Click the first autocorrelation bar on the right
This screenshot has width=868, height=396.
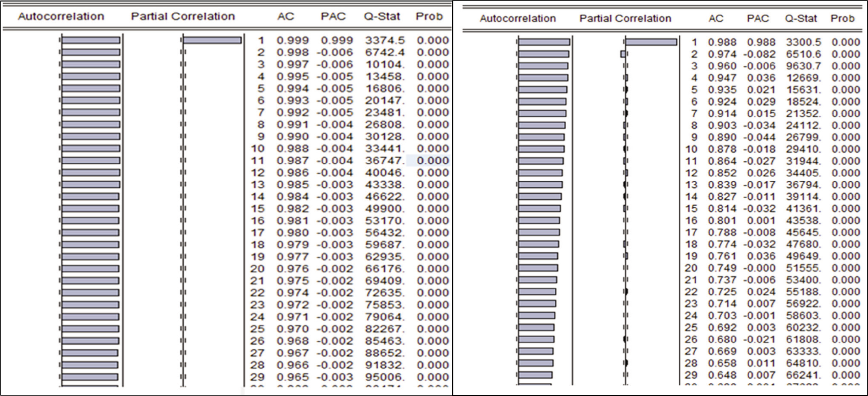tap(544, 42)
